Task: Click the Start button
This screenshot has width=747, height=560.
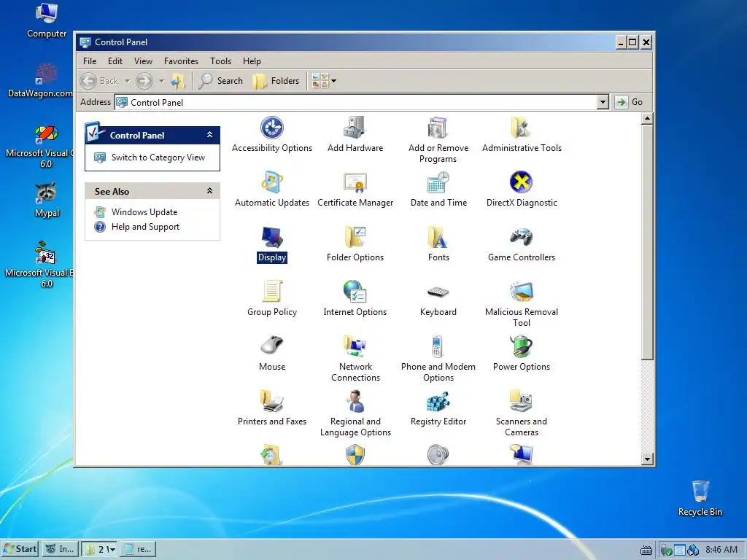Action: coord(20,549)
